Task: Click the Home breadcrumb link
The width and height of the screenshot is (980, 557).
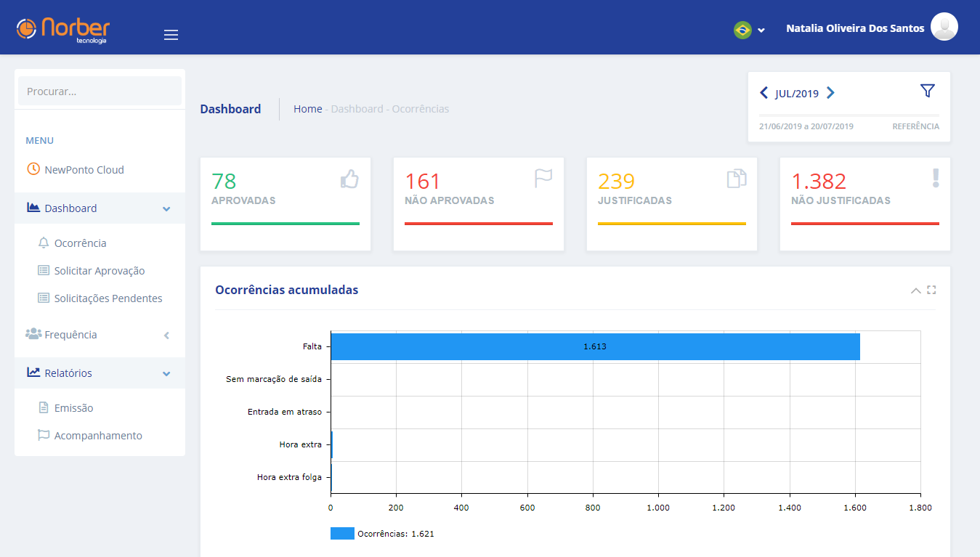Action: click(x=307, y=109)
